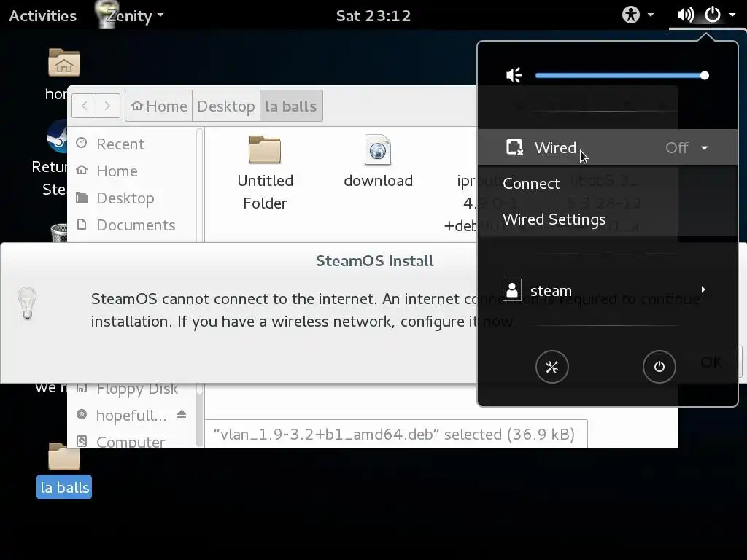Click the arrow next to Off on Wired row

coord(704,148)
